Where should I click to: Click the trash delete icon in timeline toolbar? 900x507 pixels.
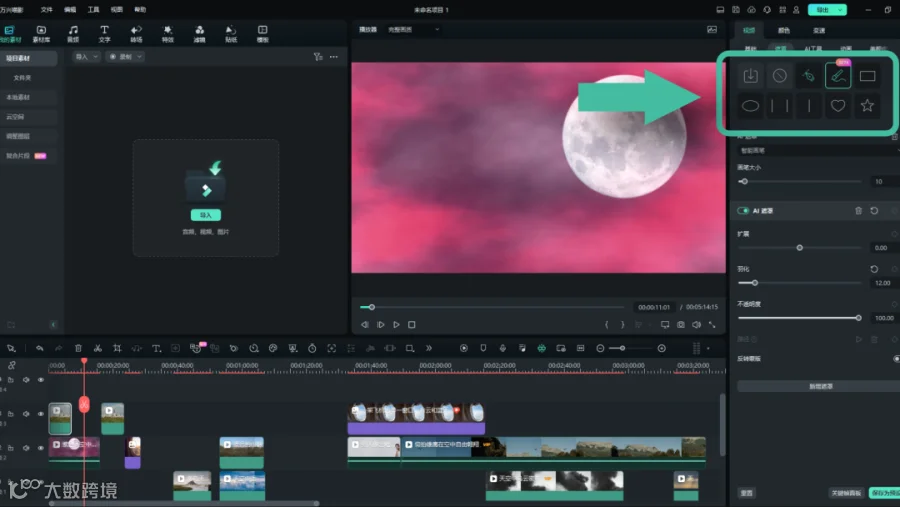click(x=78, y=349)
